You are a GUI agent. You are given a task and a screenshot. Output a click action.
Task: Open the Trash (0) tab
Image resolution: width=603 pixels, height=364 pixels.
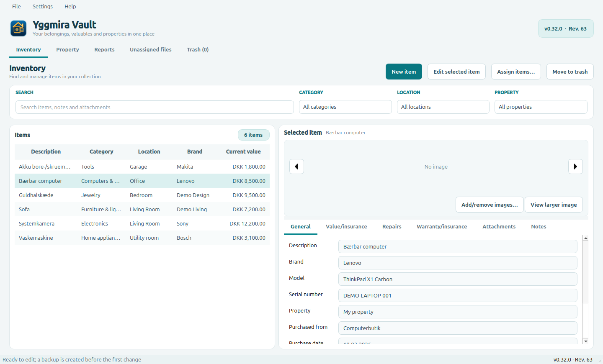[x=198, y=49]
